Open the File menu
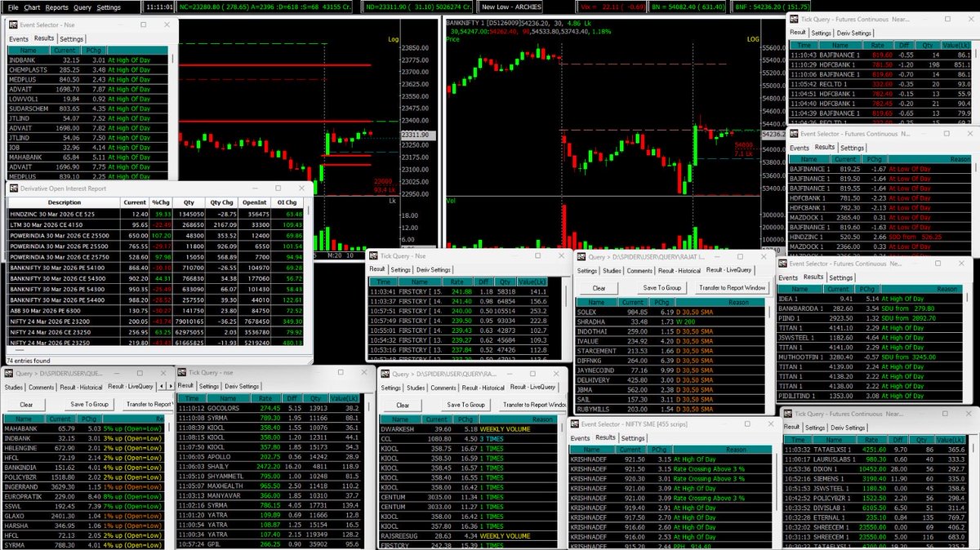980x550 pixels. 13,7
